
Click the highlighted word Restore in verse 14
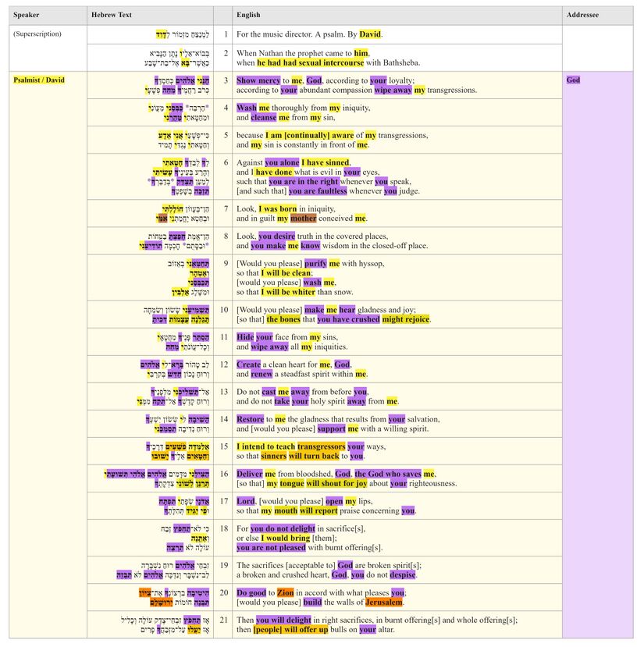[x=250, y=419]
